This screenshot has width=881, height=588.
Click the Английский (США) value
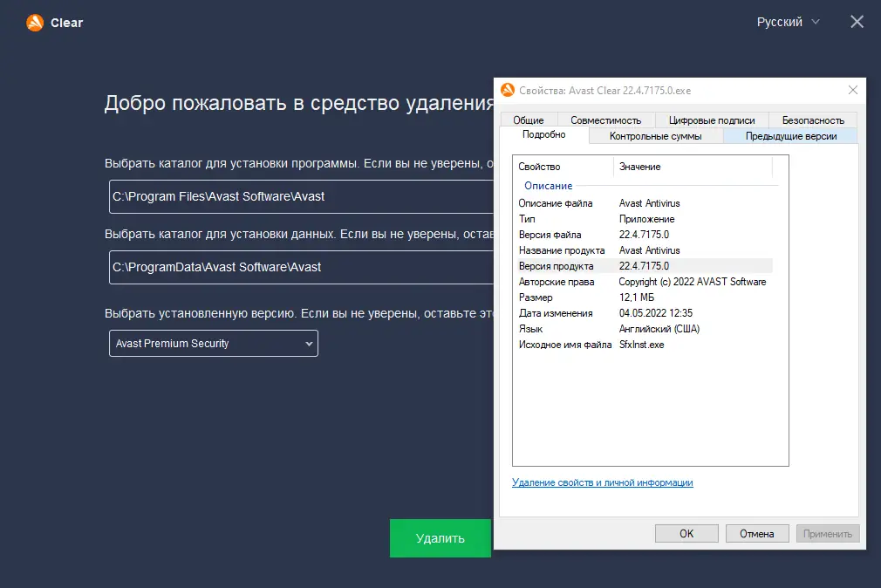(x=659, y=329)
